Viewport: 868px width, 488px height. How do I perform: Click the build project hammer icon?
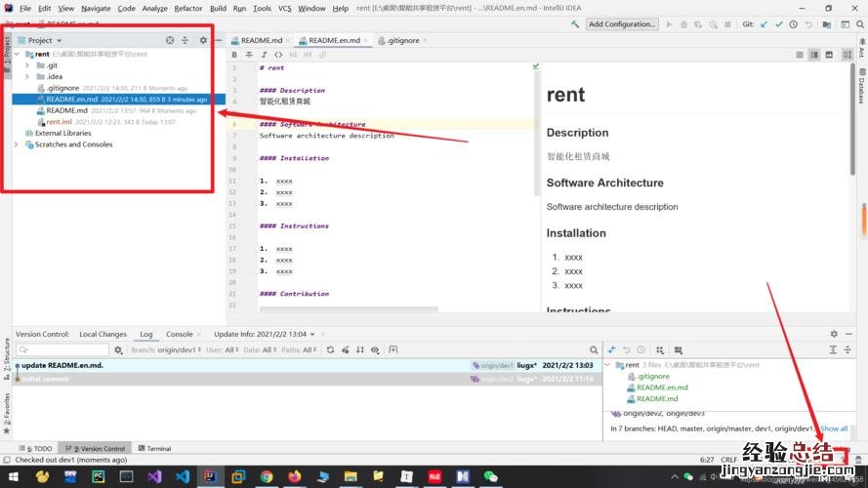click(x=574, y=24)
